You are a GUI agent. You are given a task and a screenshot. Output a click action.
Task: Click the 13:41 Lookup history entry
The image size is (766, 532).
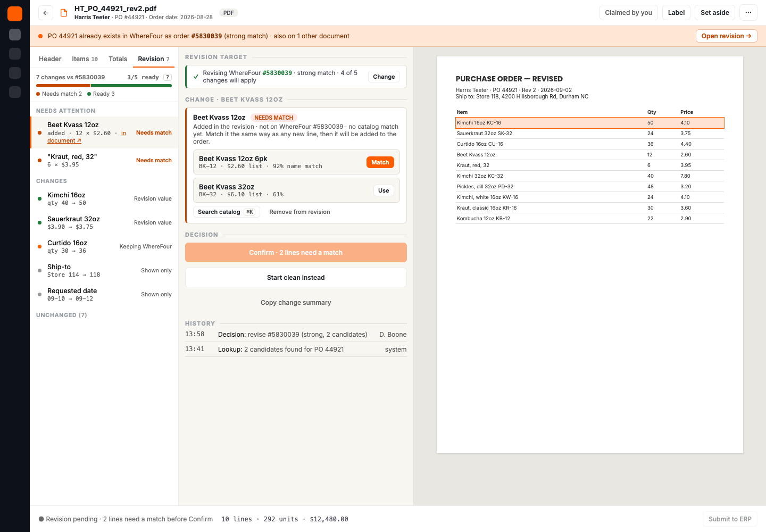point(296,350)
